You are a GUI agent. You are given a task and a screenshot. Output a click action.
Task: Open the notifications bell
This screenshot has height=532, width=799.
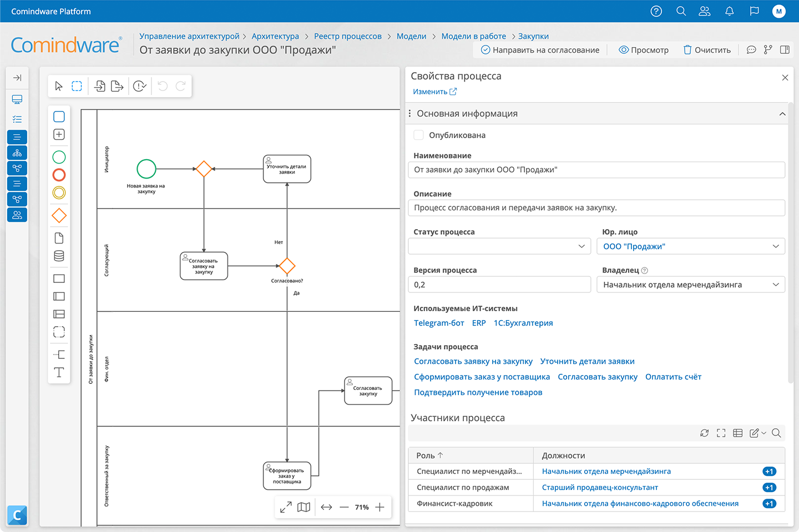[730, 11]
